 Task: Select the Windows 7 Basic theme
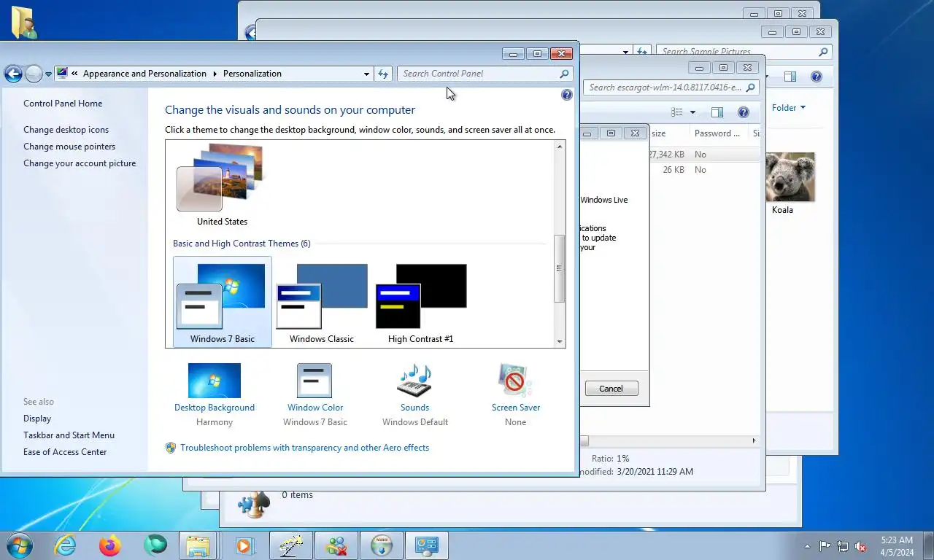(223, 302)
